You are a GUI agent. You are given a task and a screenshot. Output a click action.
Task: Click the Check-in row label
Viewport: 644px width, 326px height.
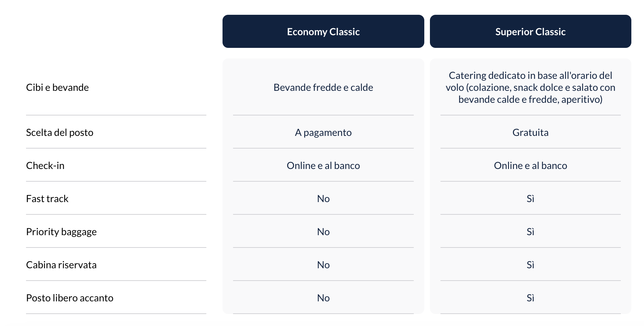pyautogui.click(x=45, y=165)
